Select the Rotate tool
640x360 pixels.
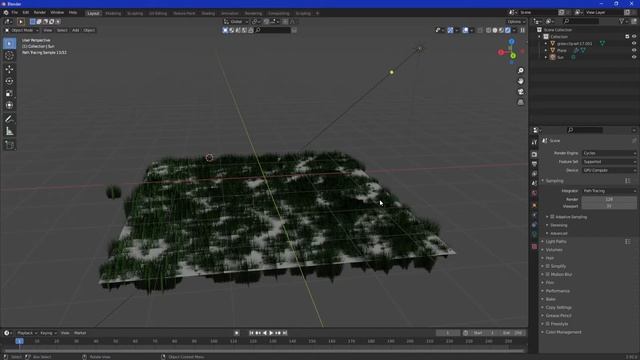pyautogui.click(x=9, y=81)
